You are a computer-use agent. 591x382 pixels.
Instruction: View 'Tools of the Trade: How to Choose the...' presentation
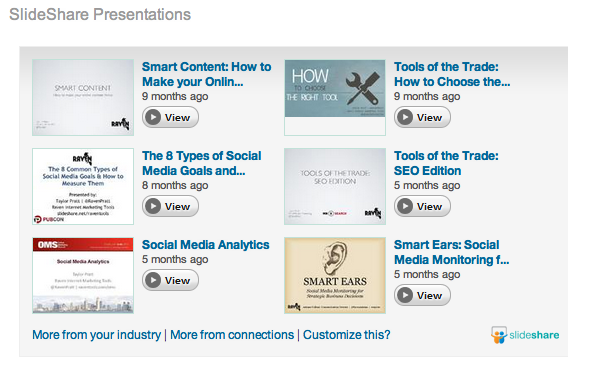click(x=422, y=117)
